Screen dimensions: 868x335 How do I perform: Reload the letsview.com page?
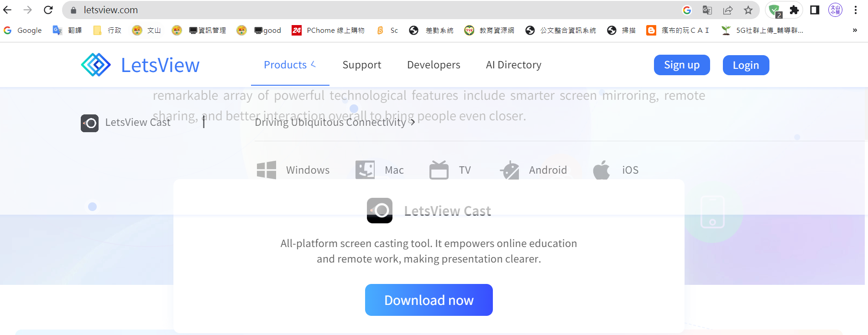(48, 10)
